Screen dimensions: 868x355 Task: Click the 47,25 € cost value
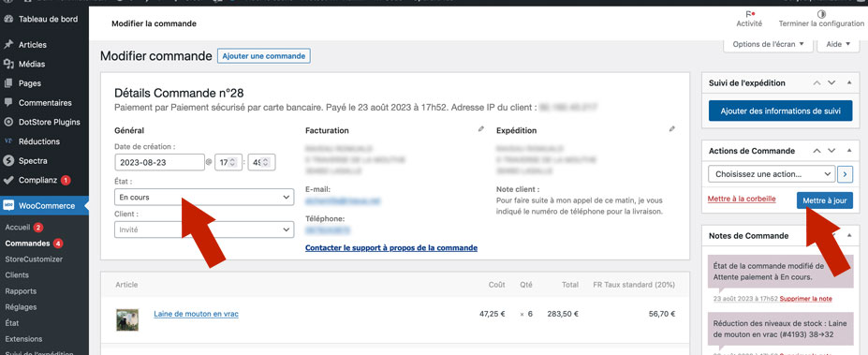493,314
